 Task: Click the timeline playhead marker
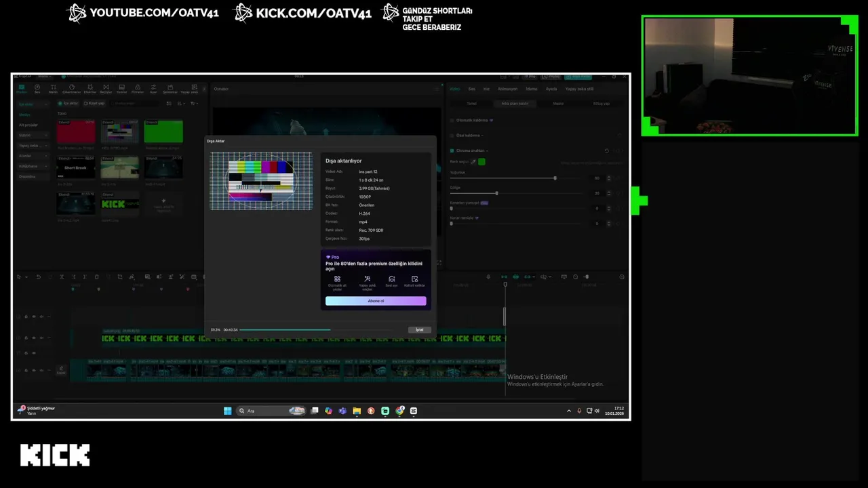coord(505,285)
